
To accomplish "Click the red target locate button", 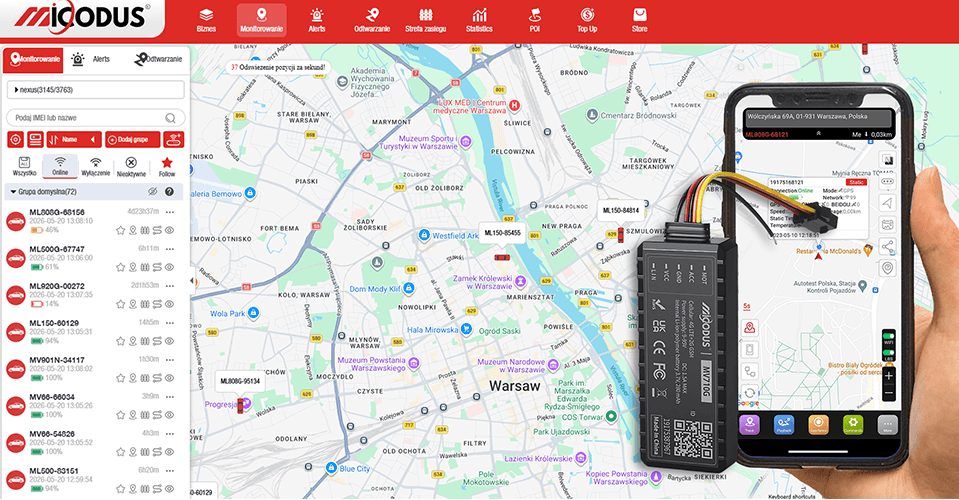I will click(15, 139).
